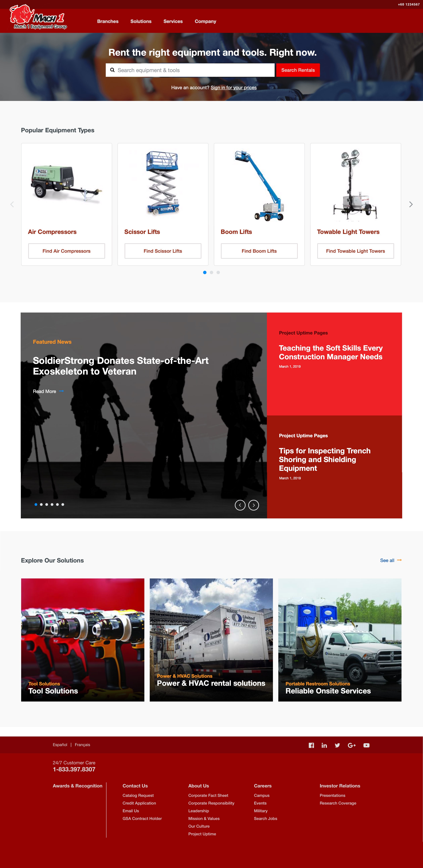
Task: Open Teaching the Soft Skills article
Action: (331, 352)
